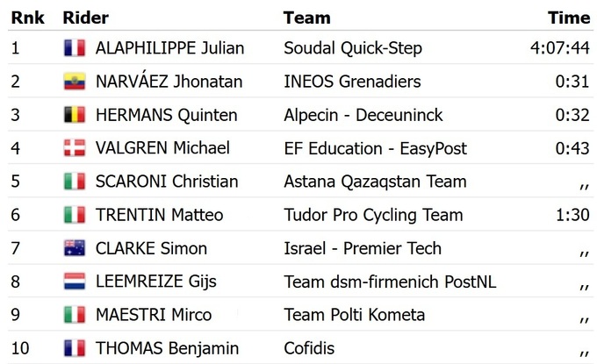Click the Italian flag beside Scaroni

(x=75, y=182)
